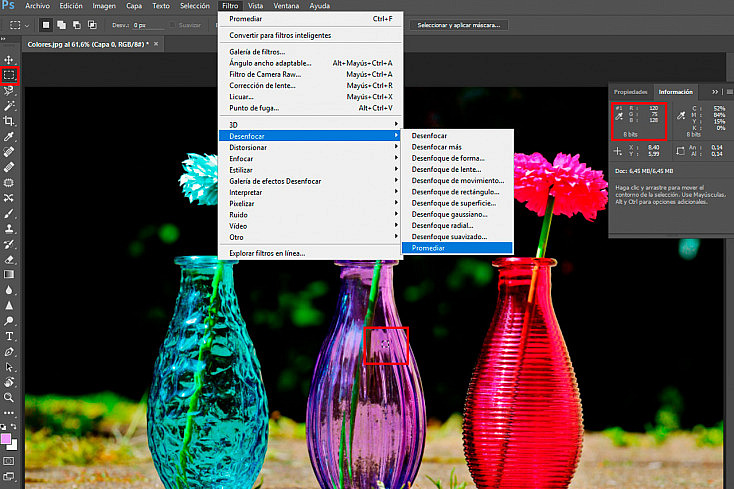The height and width of the screenshot is (489, 734).
Task: Select the History Brush tool
Action: tap(9, 244)
